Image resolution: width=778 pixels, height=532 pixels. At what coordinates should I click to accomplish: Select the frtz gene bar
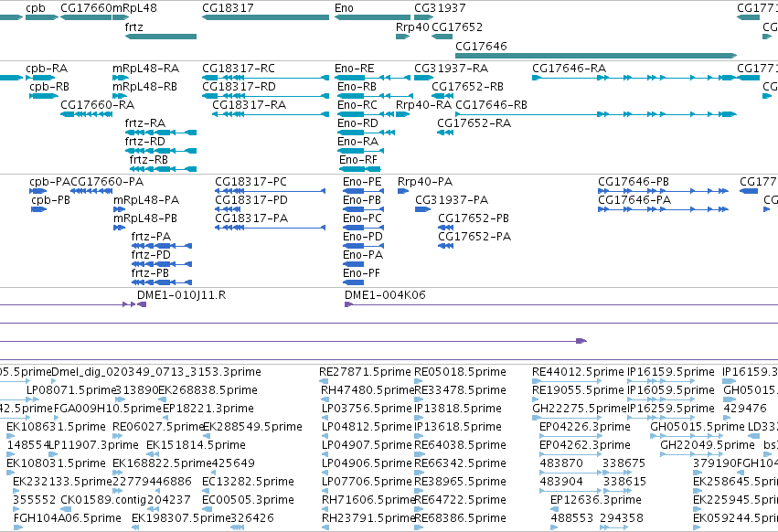(x=161, y=37)
